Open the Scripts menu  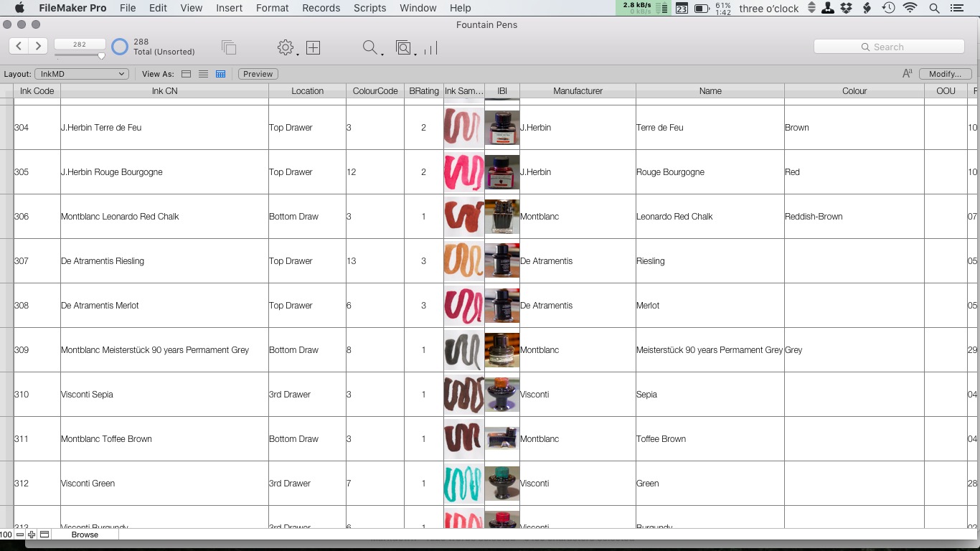(369, 8)
